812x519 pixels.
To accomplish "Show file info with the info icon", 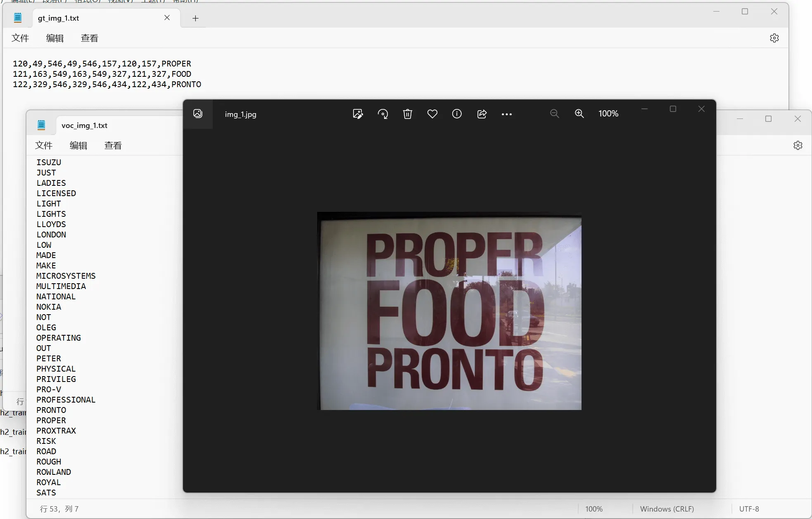I will coord(457,114).
